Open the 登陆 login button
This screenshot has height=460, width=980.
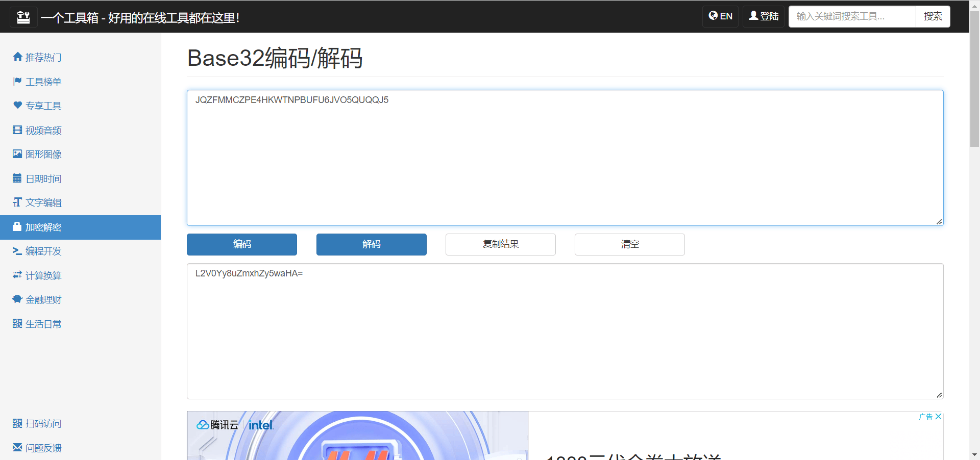[x=763, y=16]
